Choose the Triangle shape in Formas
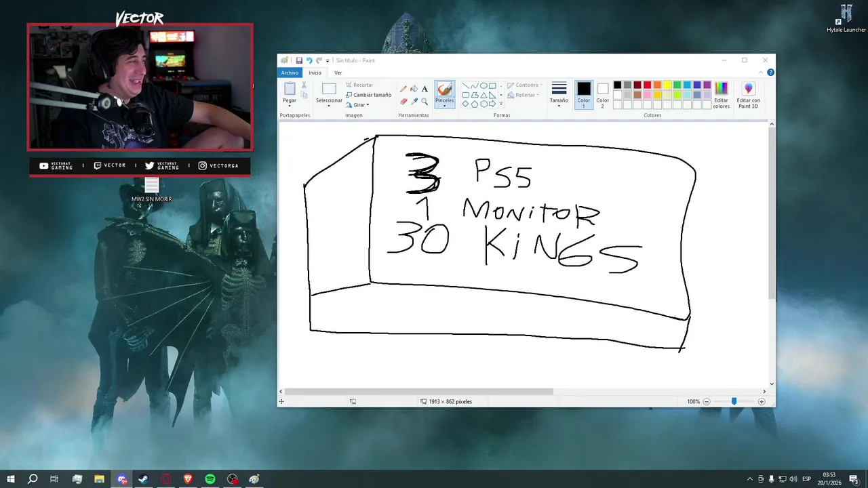Image resolution: width=868 pixels, height=488 pixels. (x=484, y=95)
